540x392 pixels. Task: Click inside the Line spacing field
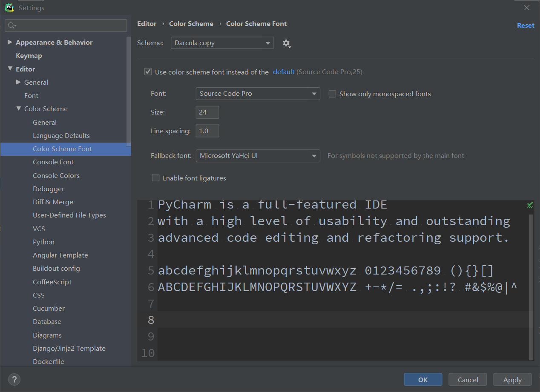(x=207, y=131)
